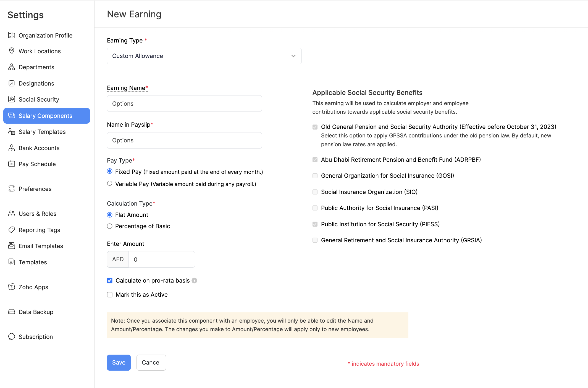
Task: Open the Earning Type dropdown
Action: point(204,56)
